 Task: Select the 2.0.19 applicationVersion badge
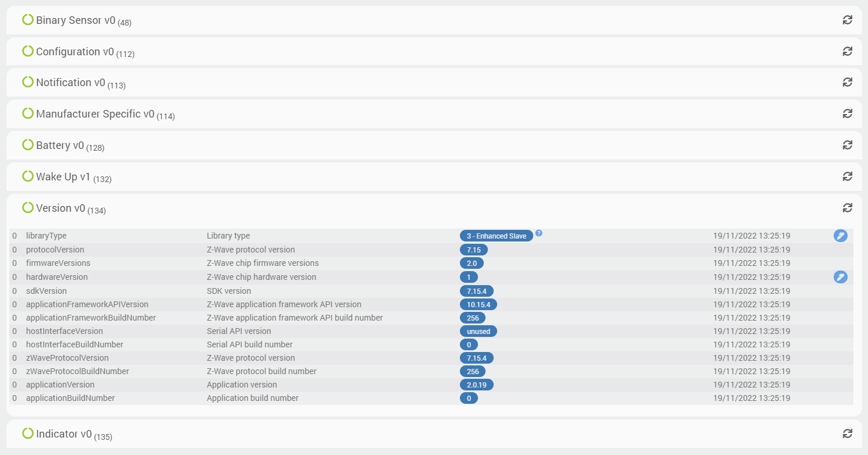click(x=476, y=385)
